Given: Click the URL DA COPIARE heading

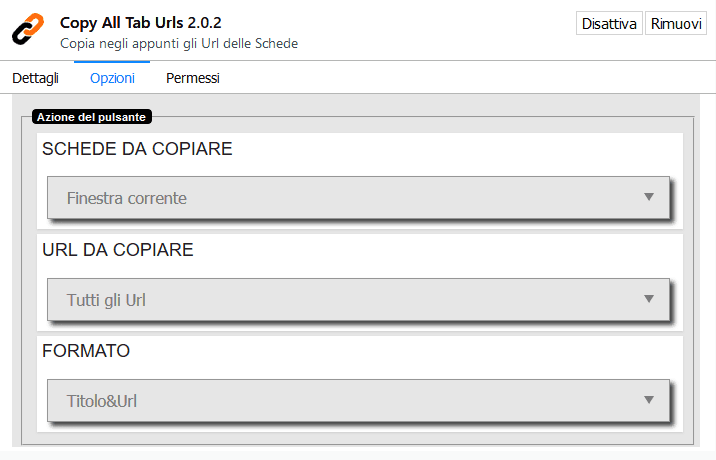Looking at the screenshot, I should coord(118,250).
